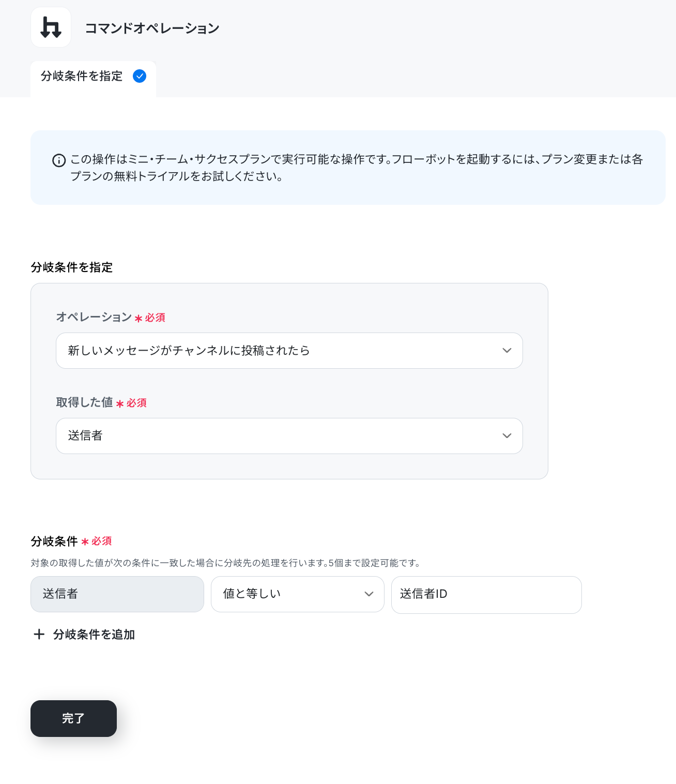
Task: Click the info icon in the plan notice
Action: click(59, 160)
